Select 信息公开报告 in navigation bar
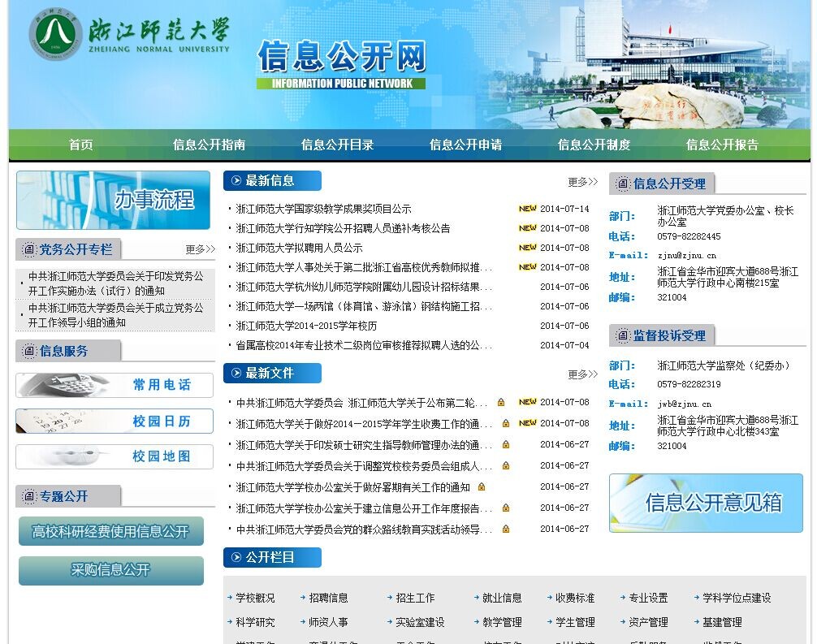 click(x=722, y=145)
